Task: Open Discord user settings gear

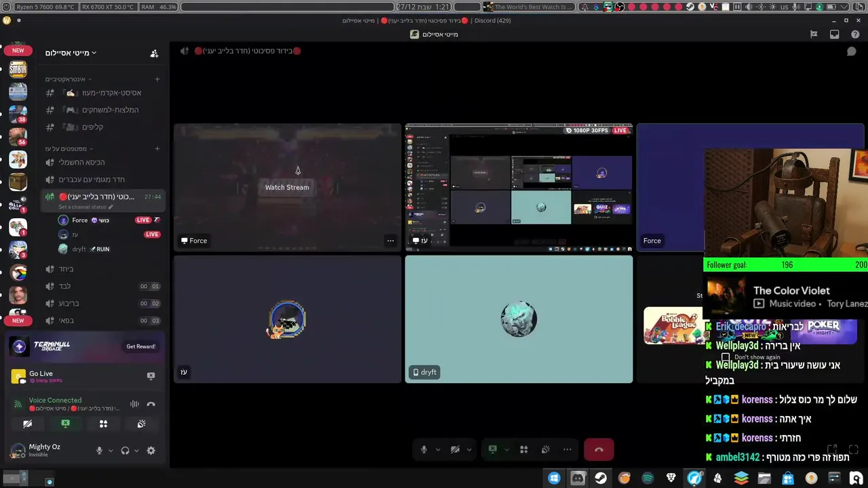Action: pyautogui.click(x=151, y=451)
